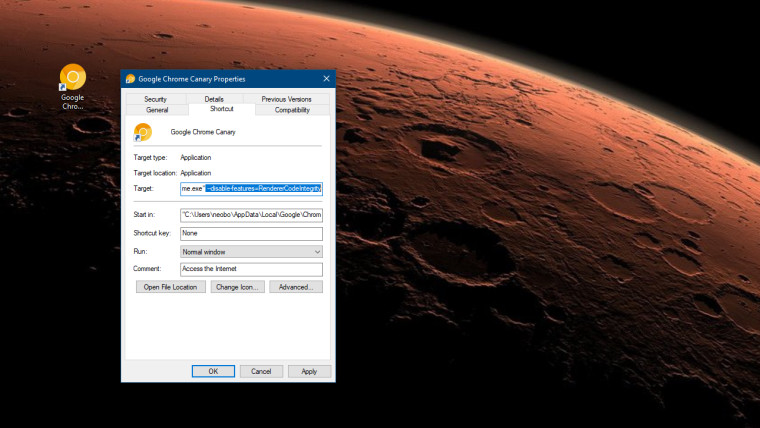The width and height of the screenshot is (760, 428).
Task: Open the Previous Versions tab
Action: pos(286,99)
